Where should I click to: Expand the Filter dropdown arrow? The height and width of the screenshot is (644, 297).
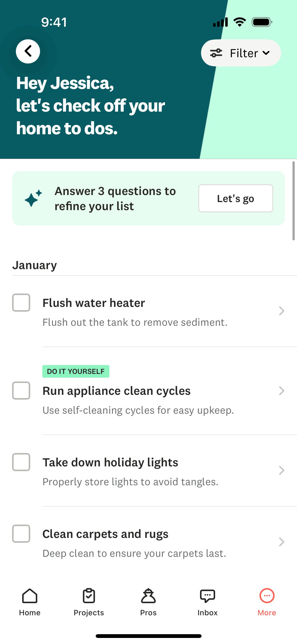[x=266, y=53]
